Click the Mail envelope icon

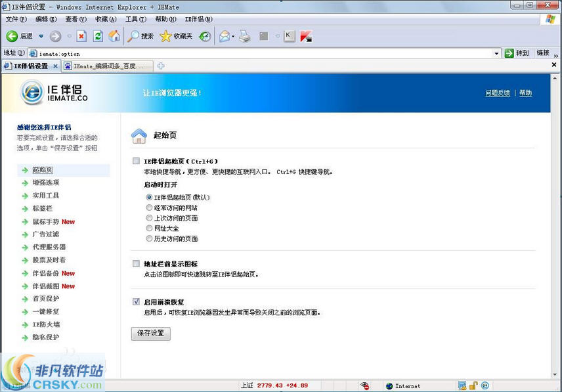tap(225, 36)
